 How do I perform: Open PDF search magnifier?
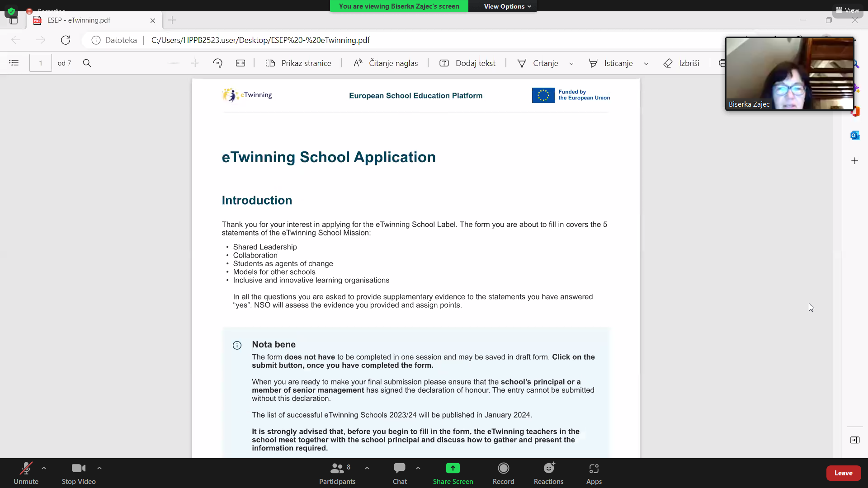[87, 63]
